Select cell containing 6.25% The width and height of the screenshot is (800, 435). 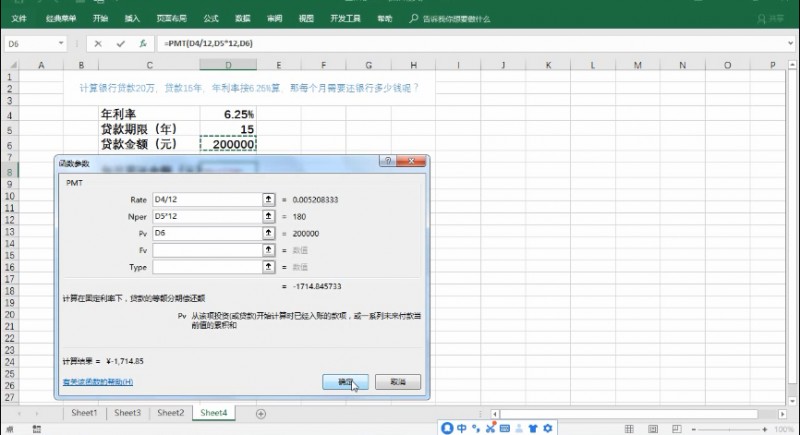pos(228,114)
